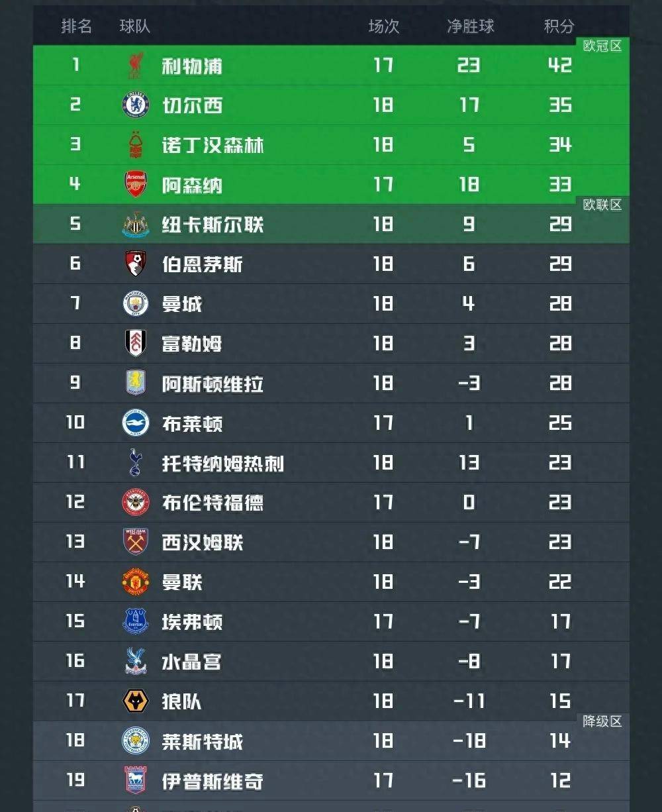Select the Tottenham Hotspur cockerel badge
662x812 pixels.
point(134,464)
